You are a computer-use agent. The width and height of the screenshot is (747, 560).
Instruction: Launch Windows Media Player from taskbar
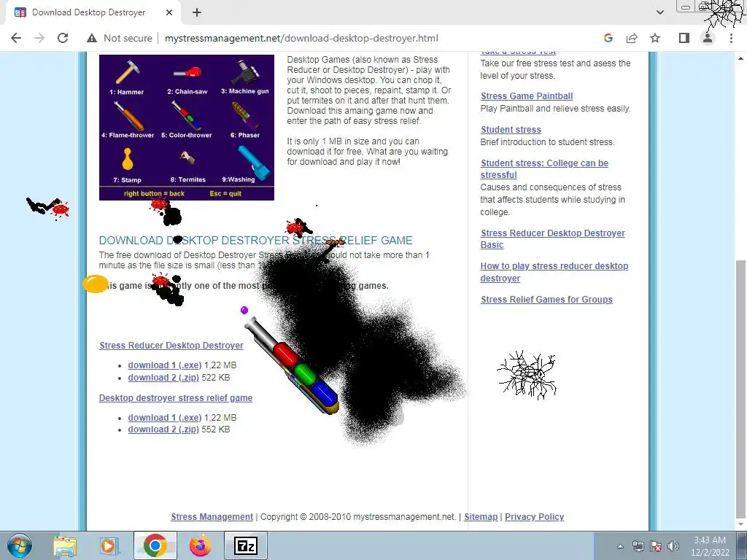pyautogui.click(x=109, y=545)
